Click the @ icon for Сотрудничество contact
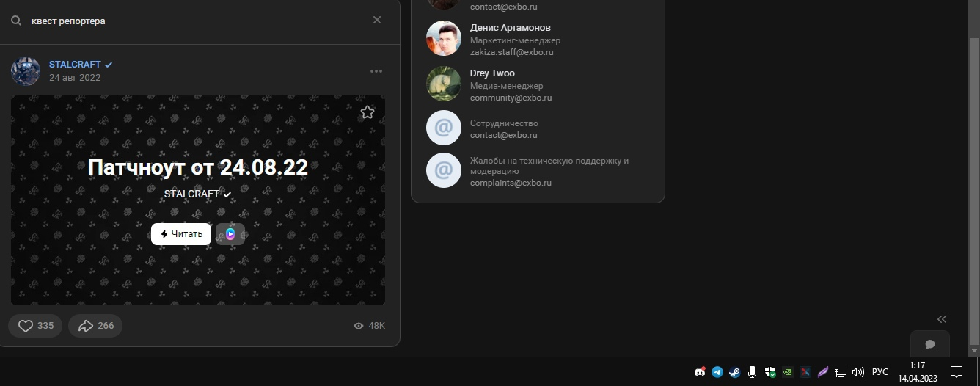The height and width of the screenshot is (386, 980). click(443, 128)
